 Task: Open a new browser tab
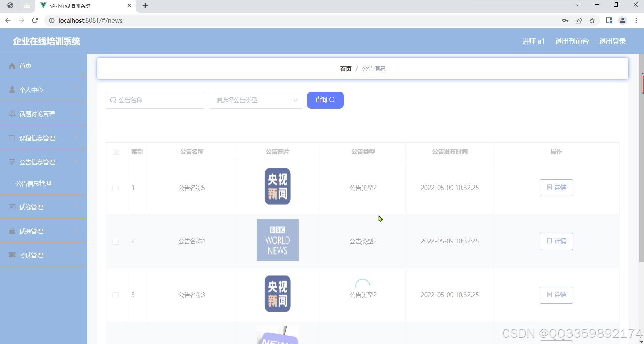click(145, 6)
